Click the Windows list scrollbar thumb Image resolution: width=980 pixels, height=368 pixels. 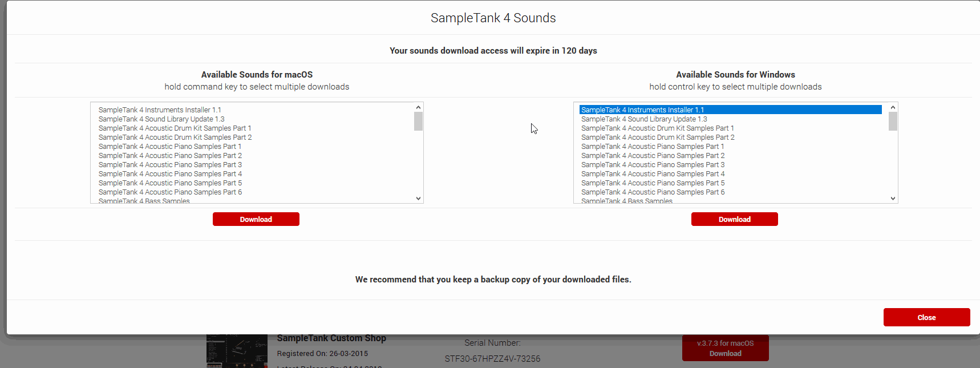(893, 121)
